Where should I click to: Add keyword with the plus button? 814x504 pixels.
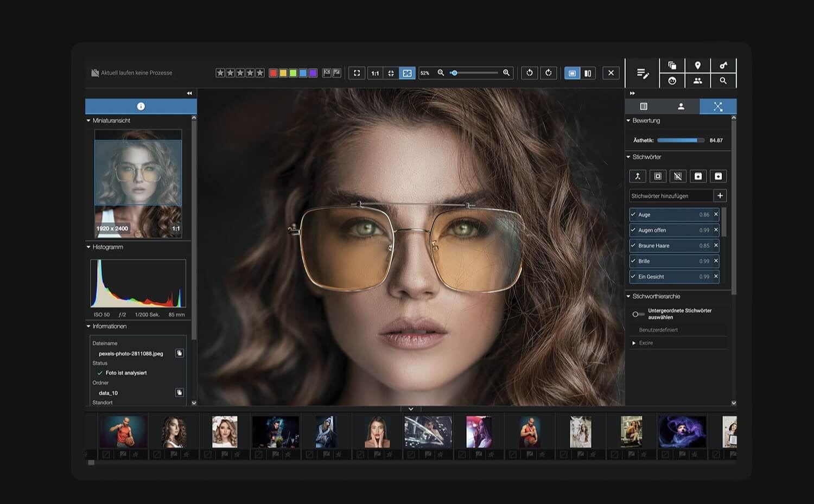pos(720,196)
